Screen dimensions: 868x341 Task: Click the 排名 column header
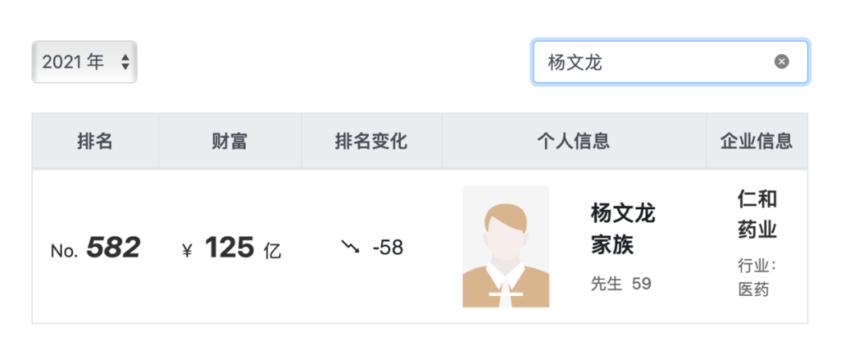95,142
